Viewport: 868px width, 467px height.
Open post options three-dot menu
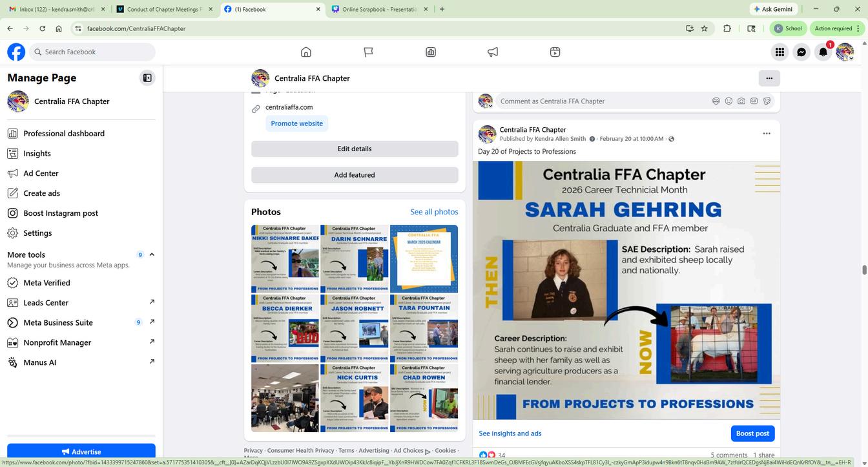(767, 134)
